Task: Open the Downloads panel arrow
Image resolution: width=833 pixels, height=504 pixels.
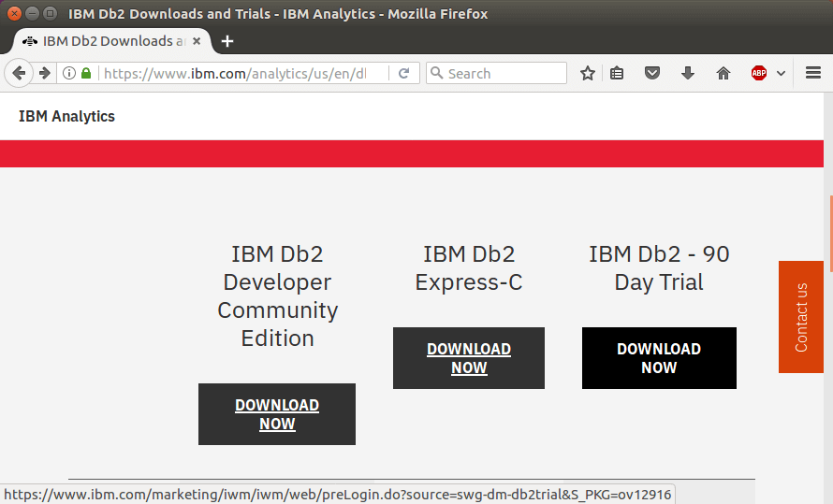Action: [x=688, y=73]
